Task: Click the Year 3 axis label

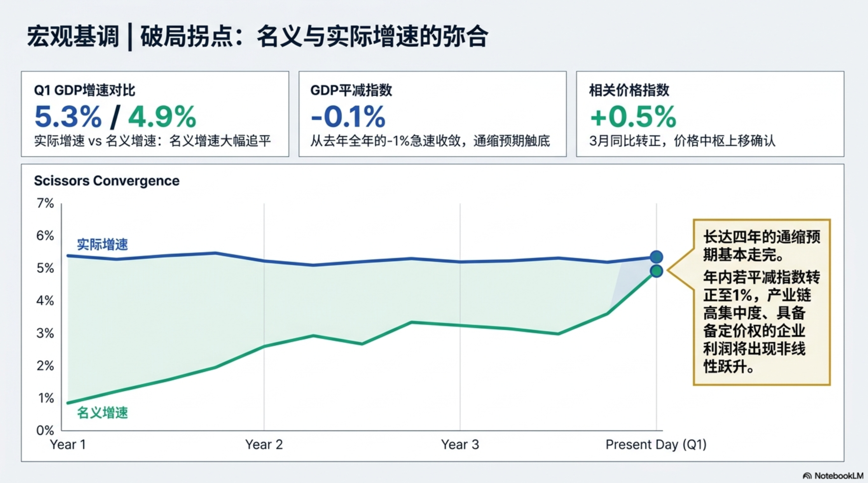Action: [460, 444]
